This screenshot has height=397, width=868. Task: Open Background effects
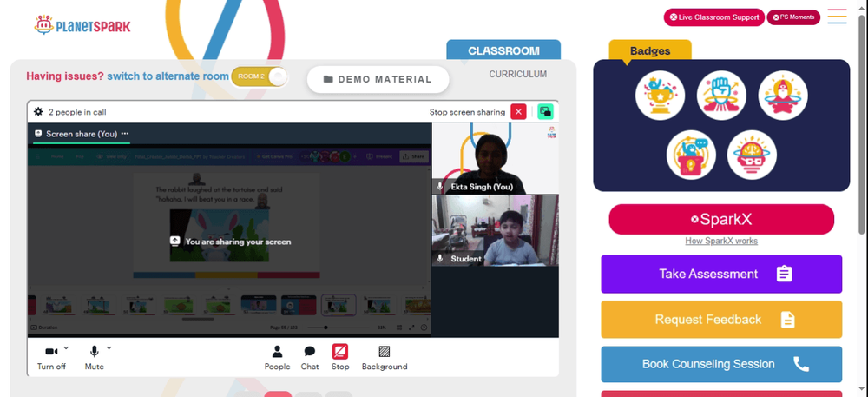tap(385, 358)
